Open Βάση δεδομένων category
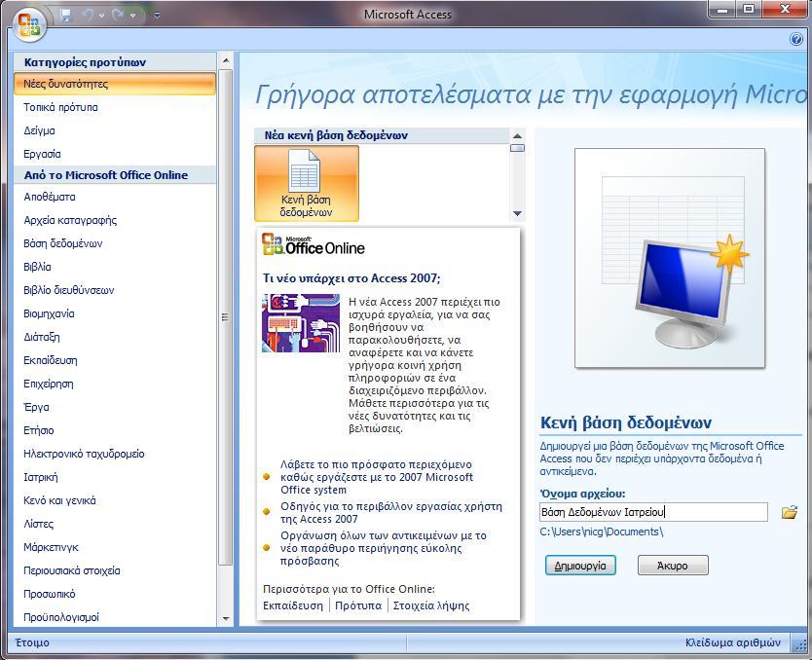The height and width of the screenshot is (660, 812). [x=115, y=243]
